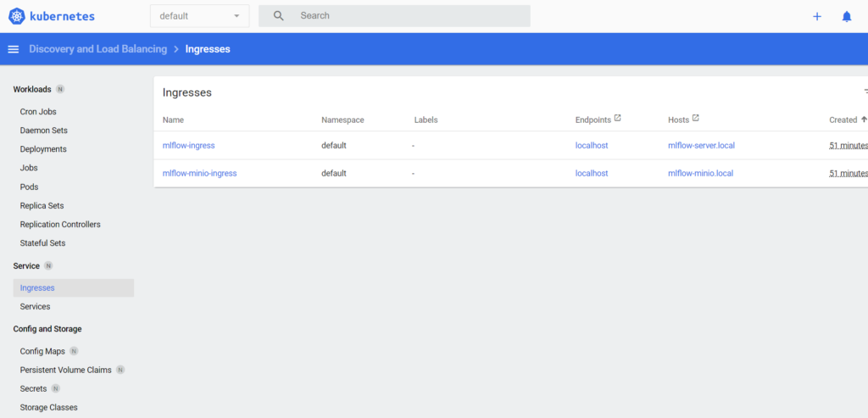Viewport: 868px width, 418px height.
Task: Click the N badge next to Secrets
Action: [x=55, y=388]
